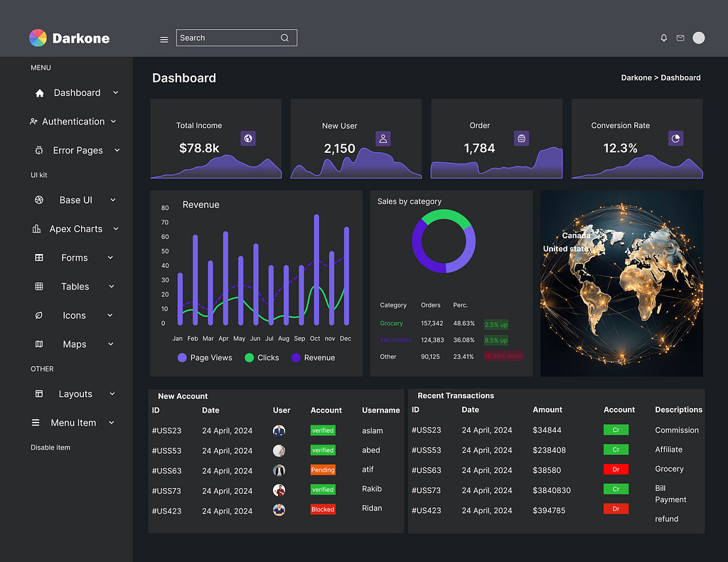The height and width of the screenshot is (562, 728).
Task: Click the notification bell icon
Action: pyautogui.click(x=663, y=38)
